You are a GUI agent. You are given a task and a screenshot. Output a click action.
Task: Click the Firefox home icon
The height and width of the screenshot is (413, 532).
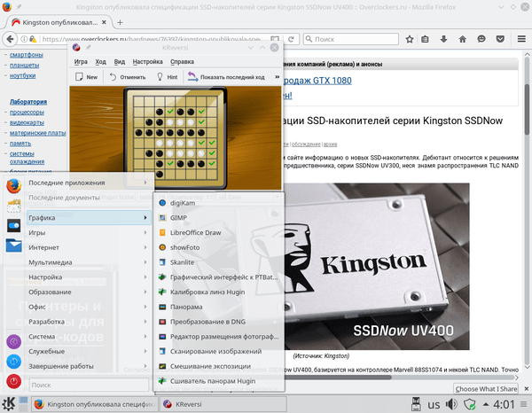462,39
